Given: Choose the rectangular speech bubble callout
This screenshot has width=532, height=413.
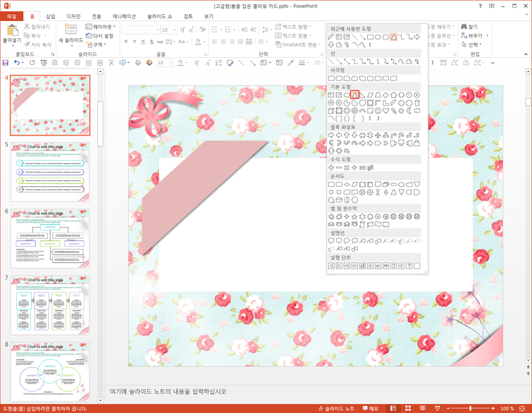Looking at the screenshot, I should coord(331,241).
